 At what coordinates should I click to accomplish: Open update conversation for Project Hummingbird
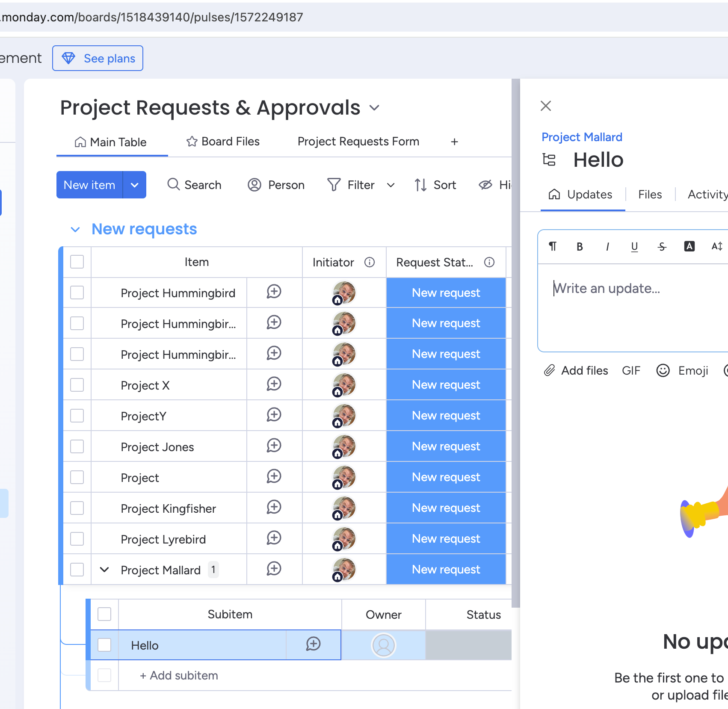(274, 292)
